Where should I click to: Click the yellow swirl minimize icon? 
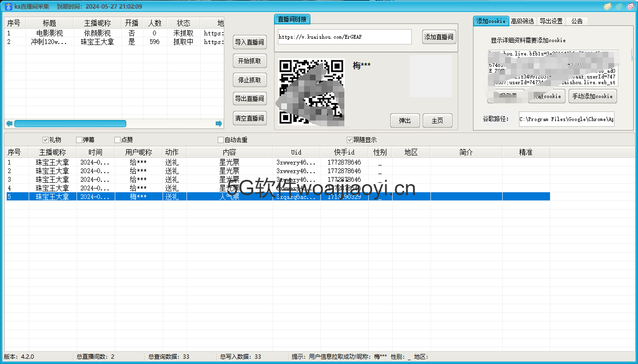pyautogui.click(x=607, y=6)
